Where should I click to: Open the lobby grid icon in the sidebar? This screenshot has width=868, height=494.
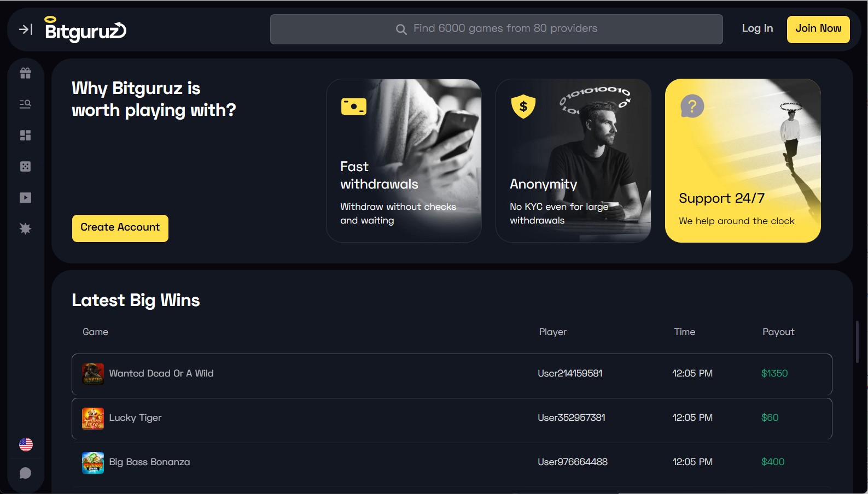click(26, 135)
